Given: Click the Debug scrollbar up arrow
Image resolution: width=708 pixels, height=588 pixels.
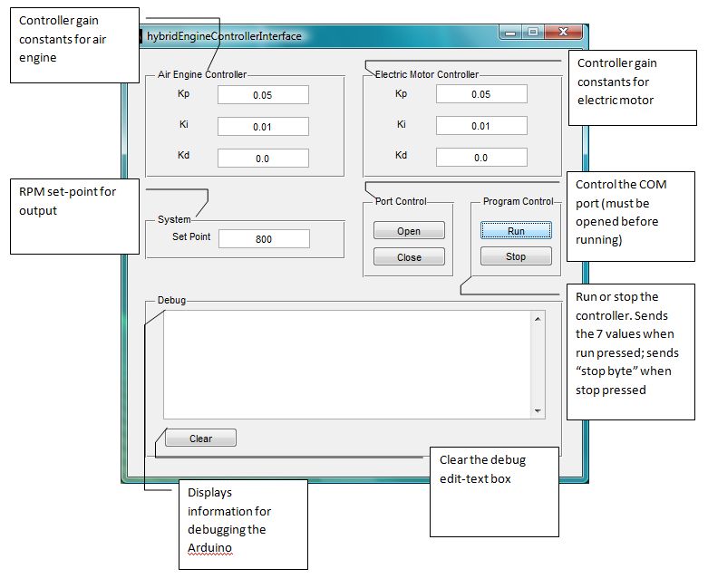Looking at the screenshot, I should point(538,319).
